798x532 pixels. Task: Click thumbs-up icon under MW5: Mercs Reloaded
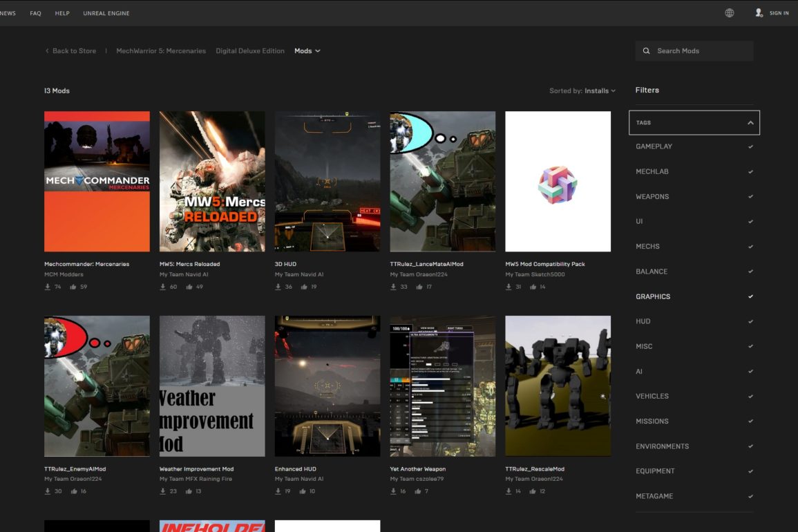tap(189, 287)
